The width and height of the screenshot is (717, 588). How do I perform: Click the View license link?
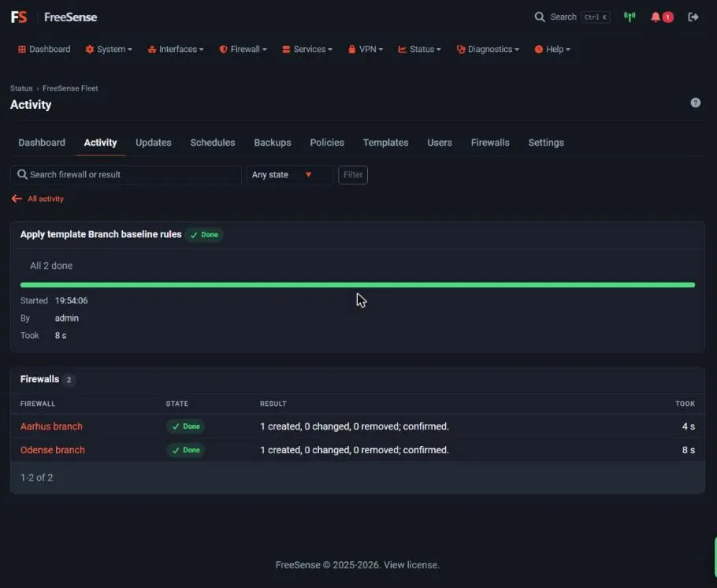click(x=411, y=564)
